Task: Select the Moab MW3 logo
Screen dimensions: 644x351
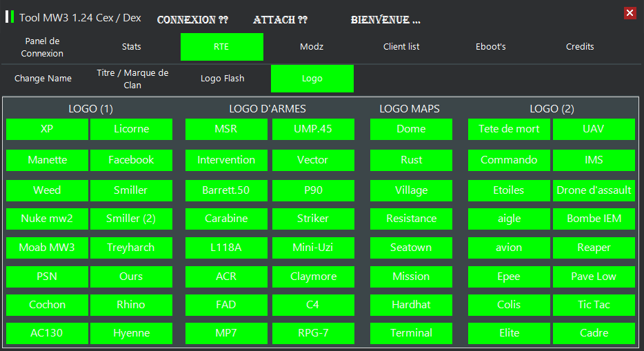Action: click(x=47, y=248)
